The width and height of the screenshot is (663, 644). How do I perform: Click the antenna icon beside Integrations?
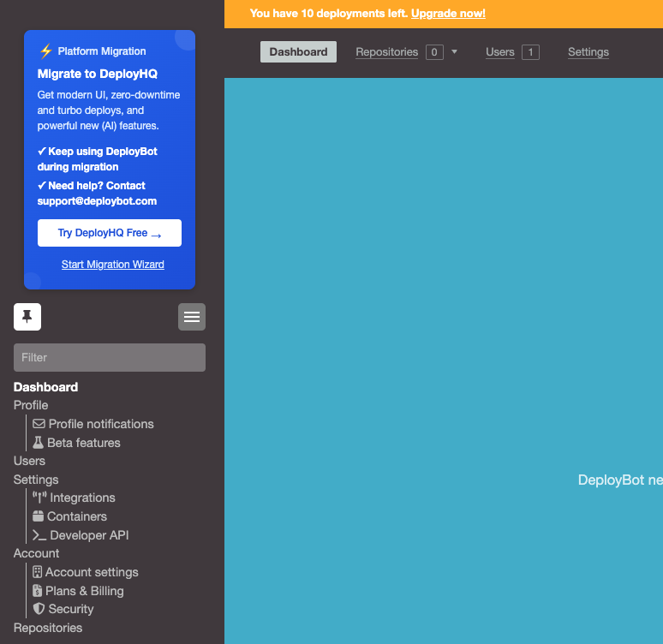click(x=39, y=498)
